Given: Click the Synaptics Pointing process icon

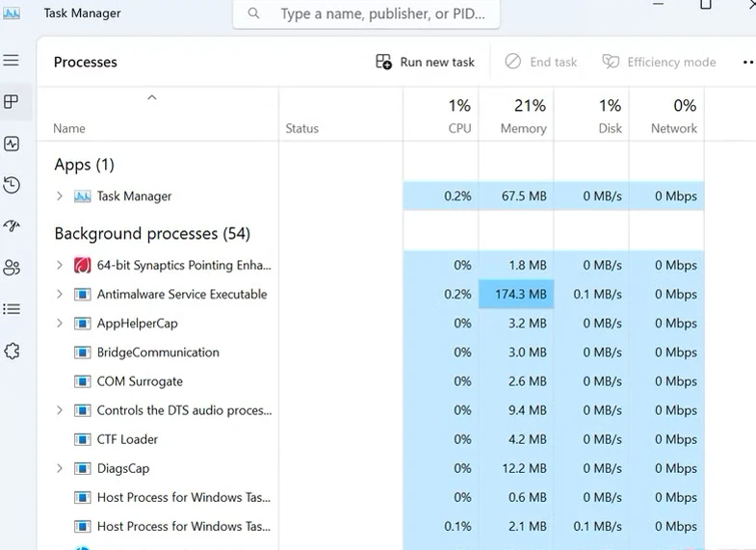Looking at the screenshot, I should [83, 265].
